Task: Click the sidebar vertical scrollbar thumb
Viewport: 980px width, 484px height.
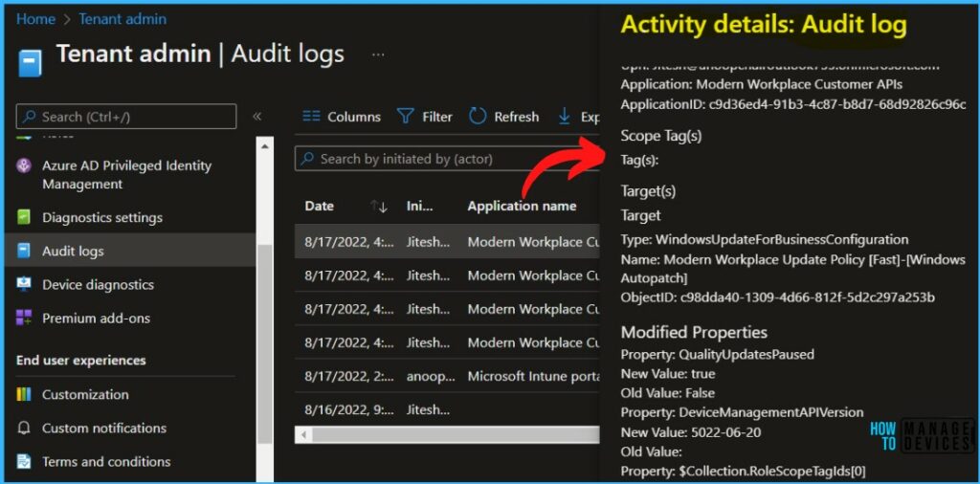Action: pos(264,343)
